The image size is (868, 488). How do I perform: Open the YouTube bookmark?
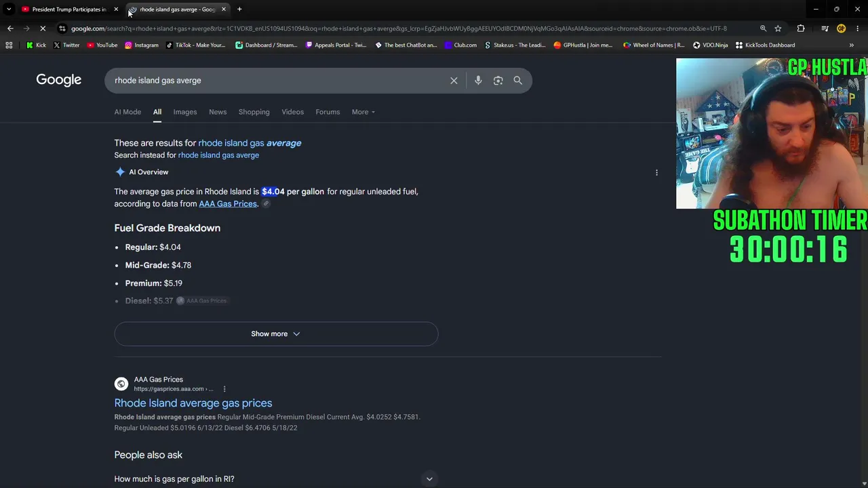[x=102, y=45]
